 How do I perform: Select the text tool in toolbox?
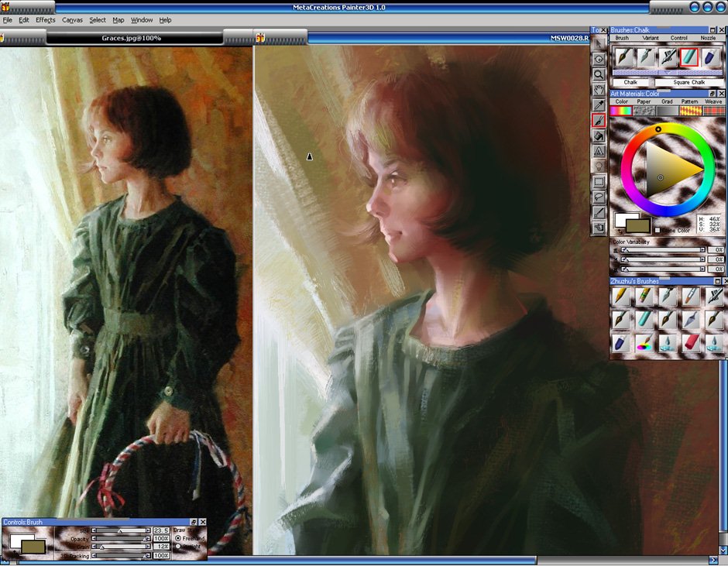[599, 151]
